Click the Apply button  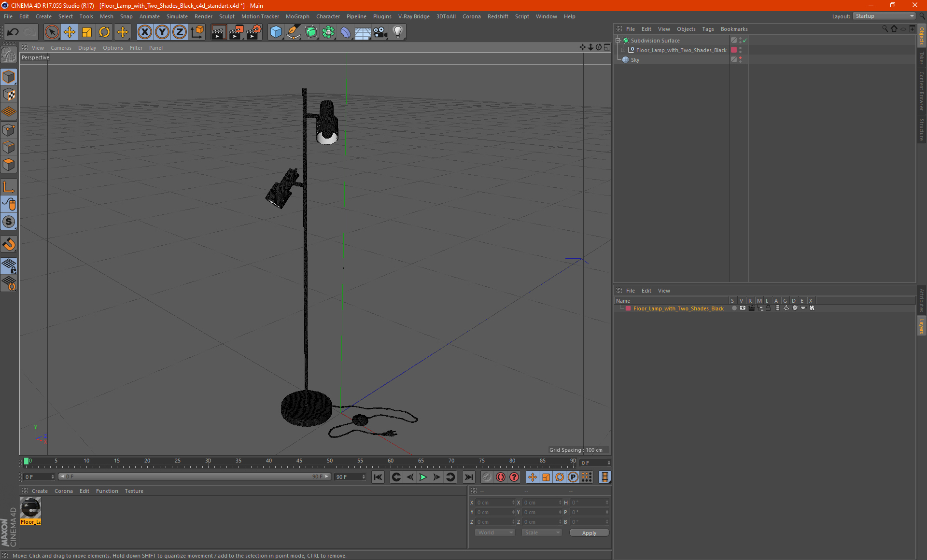point(589,532)
